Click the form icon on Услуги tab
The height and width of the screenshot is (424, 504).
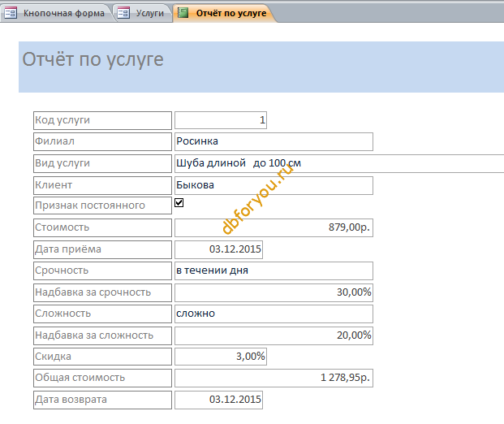pos(123,13)
